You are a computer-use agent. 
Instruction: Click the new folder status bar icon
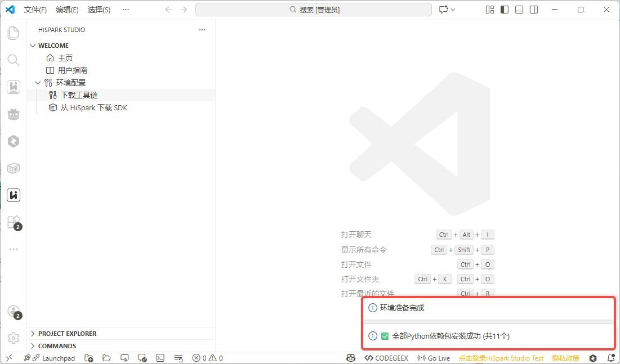pyautogui.click(x=89, y=358)
